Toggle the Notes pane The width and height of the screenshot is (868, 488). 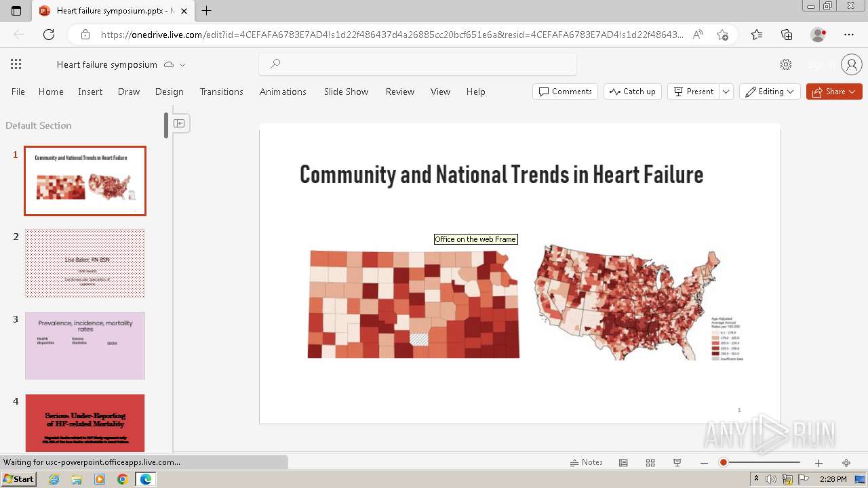pos(586,462)
